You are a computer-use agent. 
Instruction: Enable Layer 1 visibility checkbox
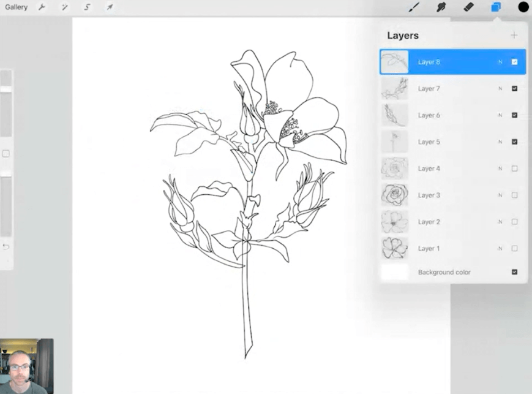coord(514,248)
